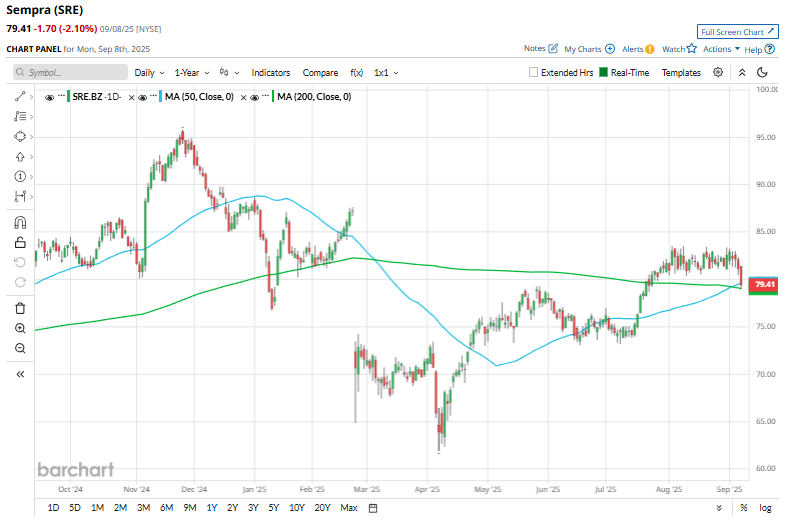Click the 79.41 current price label
The image size is (787, 527).
[764, 285]
